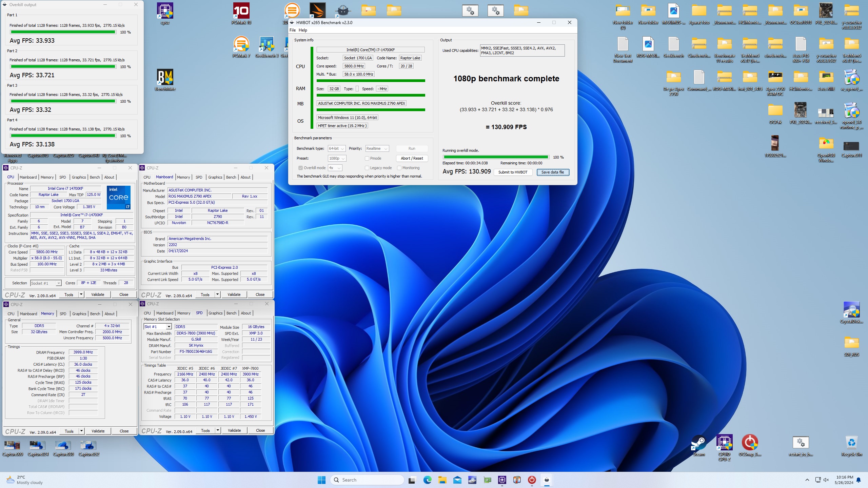Click Part 1 progress bar in Overkill output
This screenshot has width=868, height=488.
click(63, 32)
